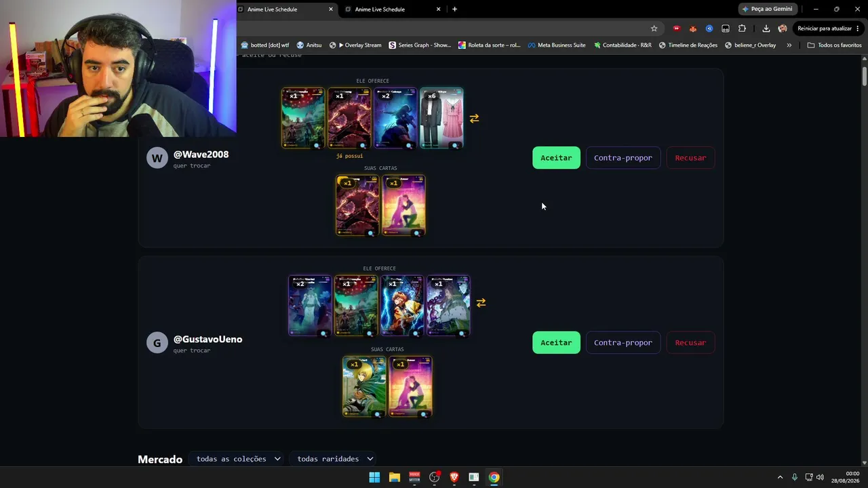Viewport: 868px width, 488px height.
Task: Click the swap arrows icon in Wave2008's offer
Action: click(x=474, y=119)
